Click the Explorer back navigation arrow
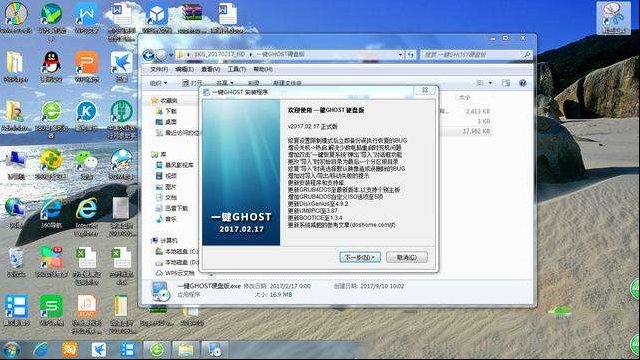This screenshot has height=360, width=640. [149, 55]
